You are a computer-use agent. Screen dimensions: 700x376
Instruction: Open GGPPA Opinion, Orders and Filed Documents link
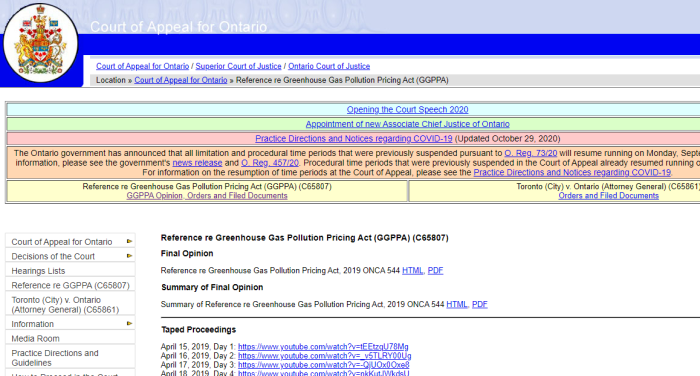point(207,196)
